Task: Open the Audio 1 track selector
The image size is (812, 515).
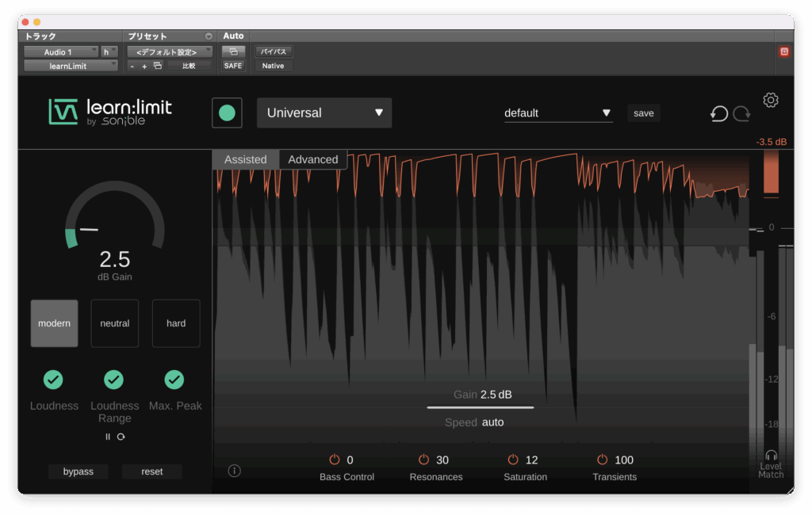Action: (x=61, y=51)
